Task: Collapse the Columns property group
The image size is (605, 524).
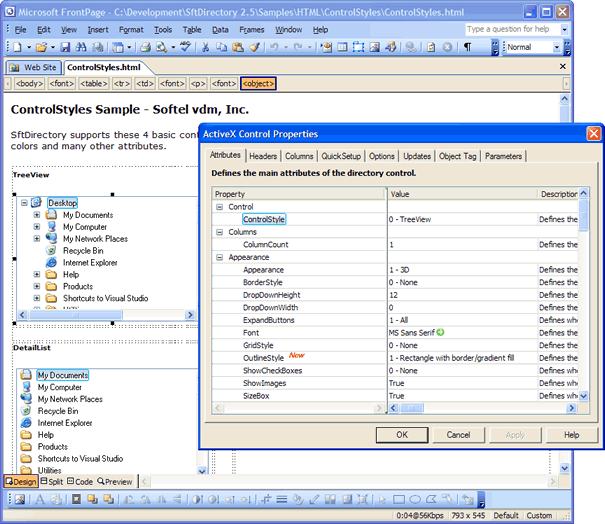Action: click(x=220, y=232)
